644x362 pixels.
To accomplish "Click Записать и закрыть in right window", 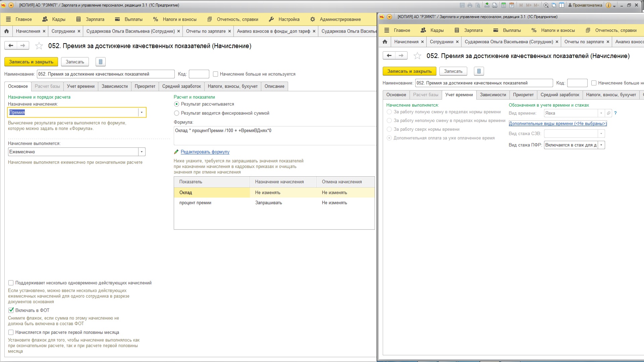I will click(x=410, y=71).
